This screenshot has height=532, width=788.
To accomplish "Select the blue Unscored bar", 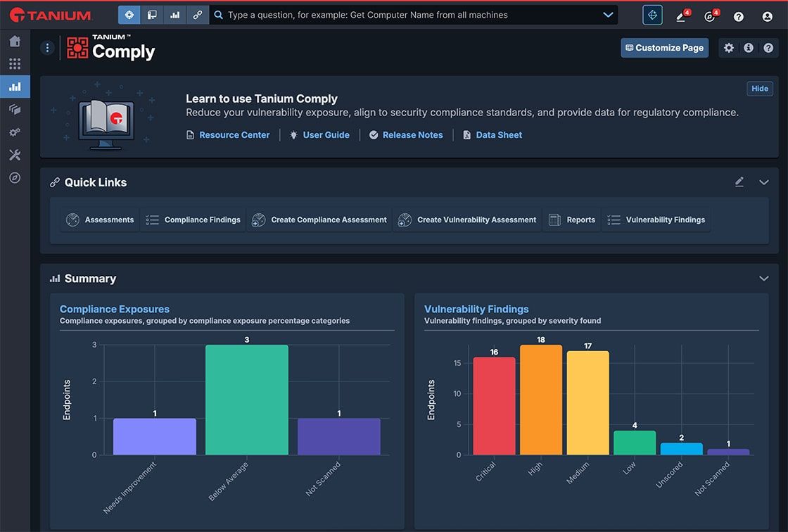I will coord(682,448).
